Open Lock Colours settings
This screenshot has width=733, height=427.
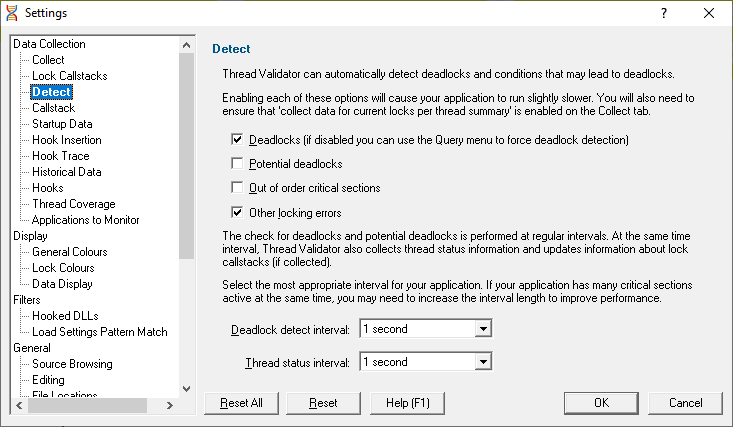pyautogui.click(x=63, y=268)
